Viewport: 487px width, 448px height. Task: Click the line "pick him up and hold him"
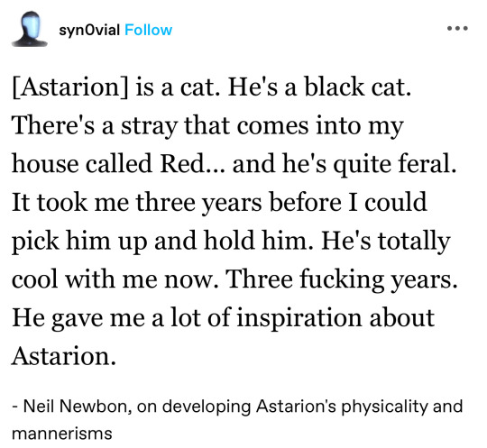tap(231, 241)
